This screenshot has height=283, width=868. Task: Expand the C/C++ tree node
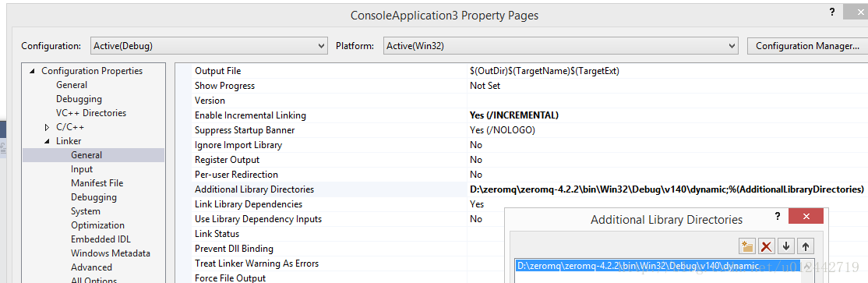(47, 127)
